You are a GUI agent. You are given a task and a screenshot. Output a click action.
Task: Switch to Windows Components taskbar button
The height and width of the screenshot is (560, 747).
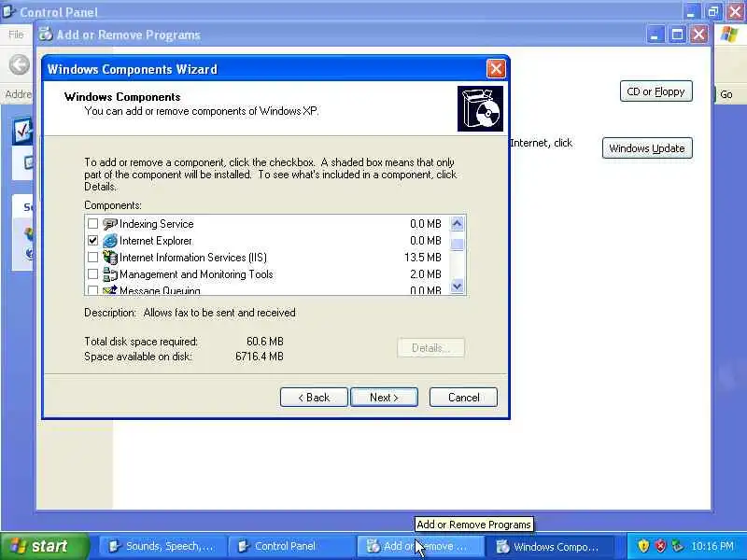click(x=548, y=546)
